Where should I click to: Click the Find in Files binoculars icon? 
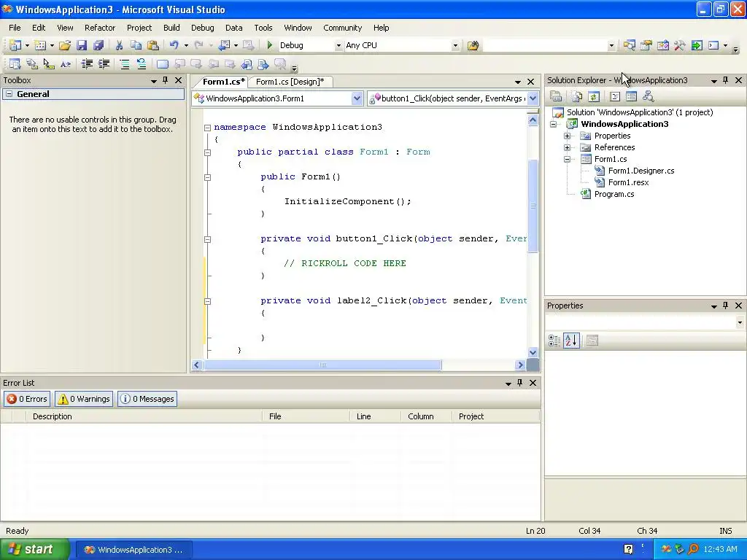473,45
